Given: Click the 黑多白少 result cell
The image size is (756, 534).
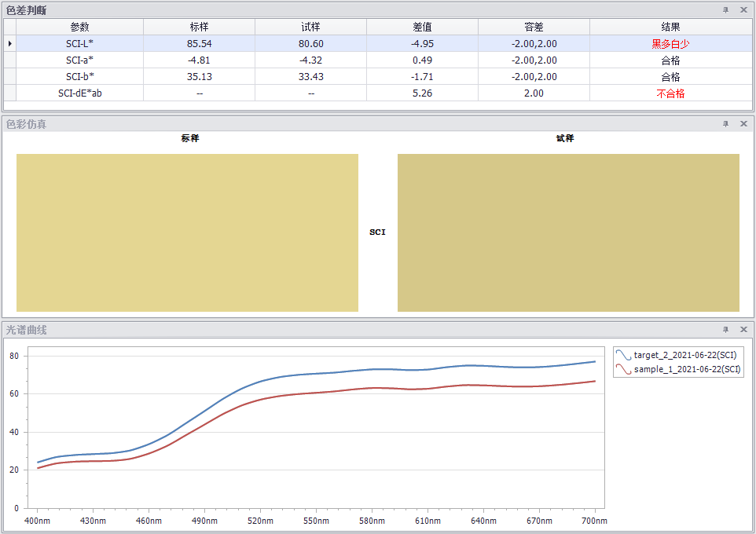Looking at the screenshot, I should pyautogui.click(x=670, y=43).
